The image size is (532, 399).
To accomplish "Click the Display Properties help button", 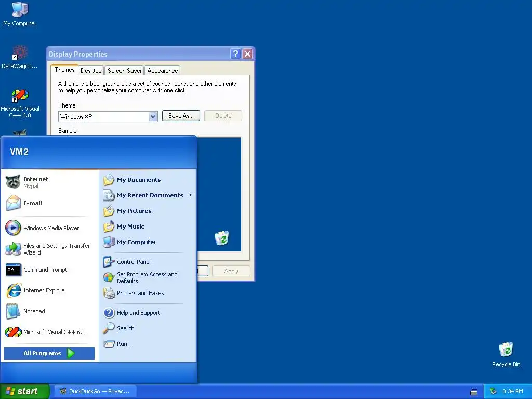I will (235, 54).
